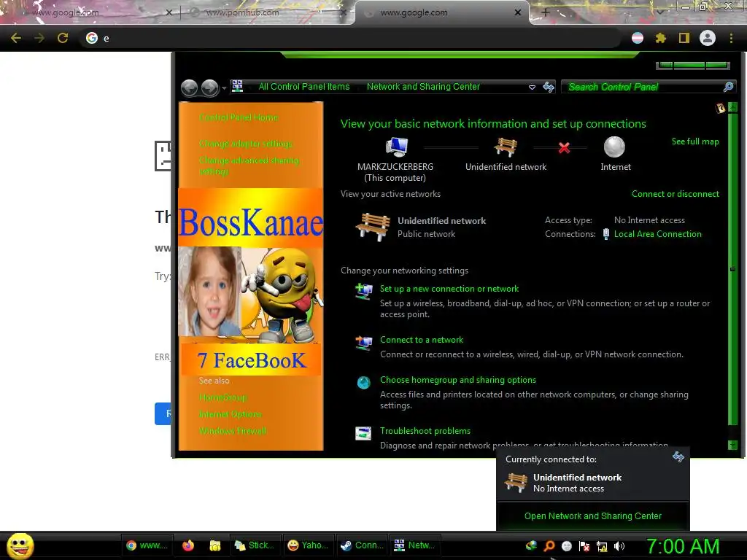This screenshot has height=560, width=747.
Task: Open a new Chrome tab
Action: [x=546, y=12]
